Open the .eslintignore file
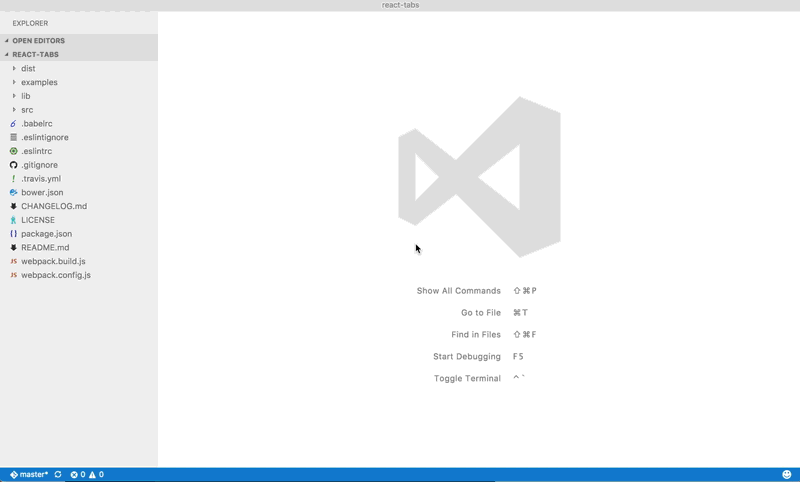Viewport: 800px width, 482px height. 45,137
